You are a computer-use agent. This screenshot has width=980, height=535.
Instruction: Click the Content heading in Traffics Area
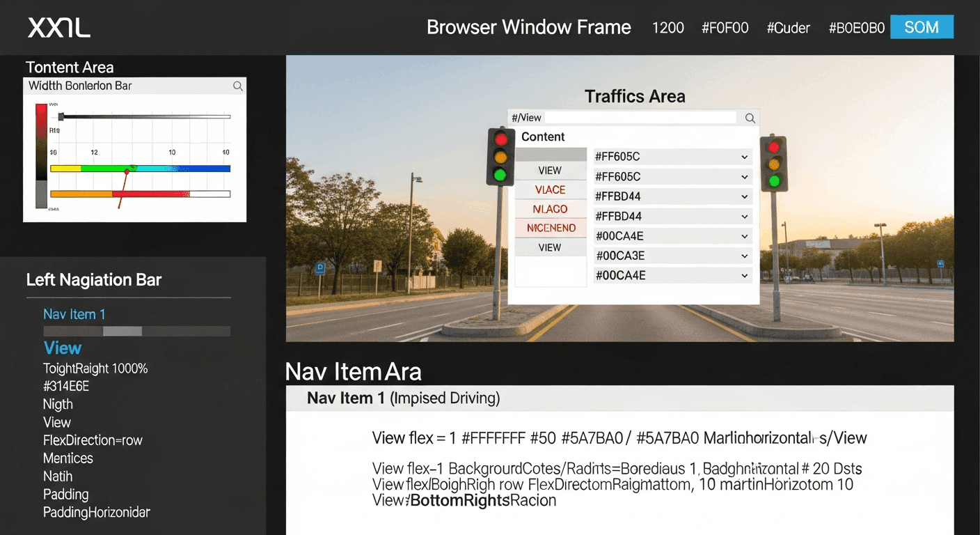(x=543, y=137)
